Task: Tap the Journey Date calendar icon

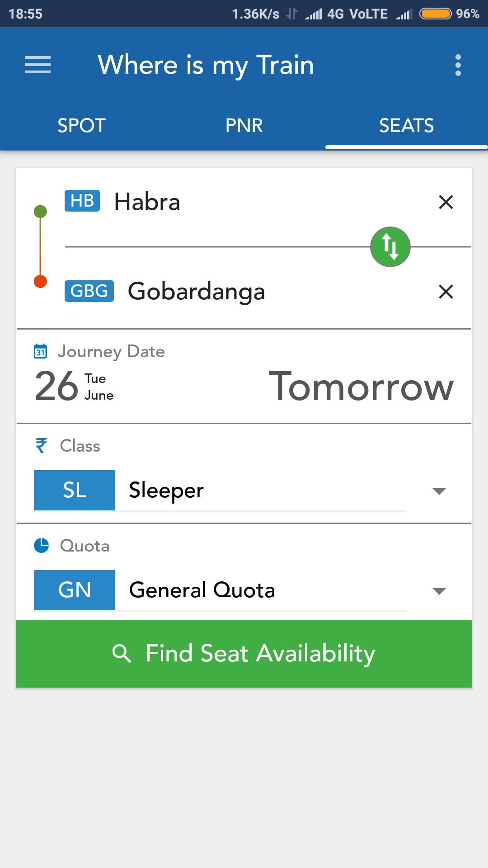Action: (x=41, y=351)
